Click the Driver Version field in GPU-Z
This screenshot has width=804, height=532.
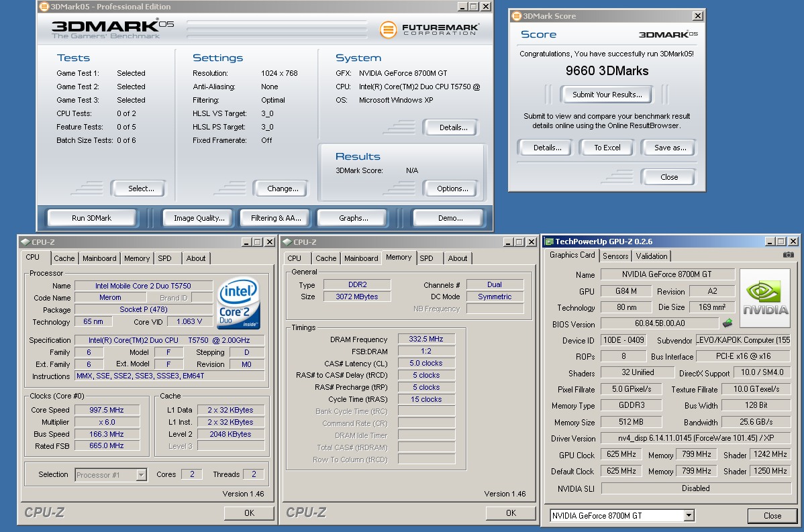[696, 438]
